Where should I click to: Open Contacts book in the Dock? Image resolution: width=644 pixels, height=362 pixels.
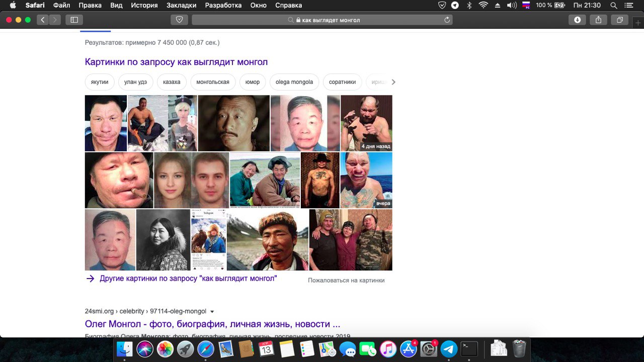point(246,348)
